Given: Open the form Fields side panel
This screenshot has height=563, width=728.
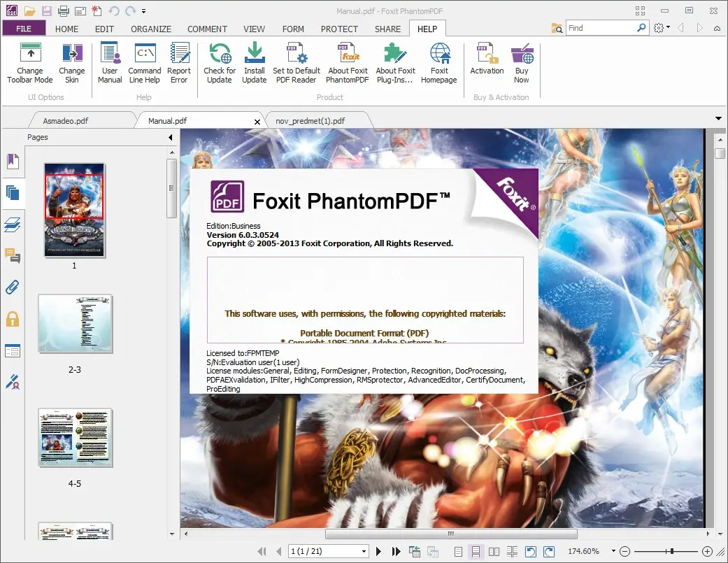Looking at the screenshot, I should point(13,351).
